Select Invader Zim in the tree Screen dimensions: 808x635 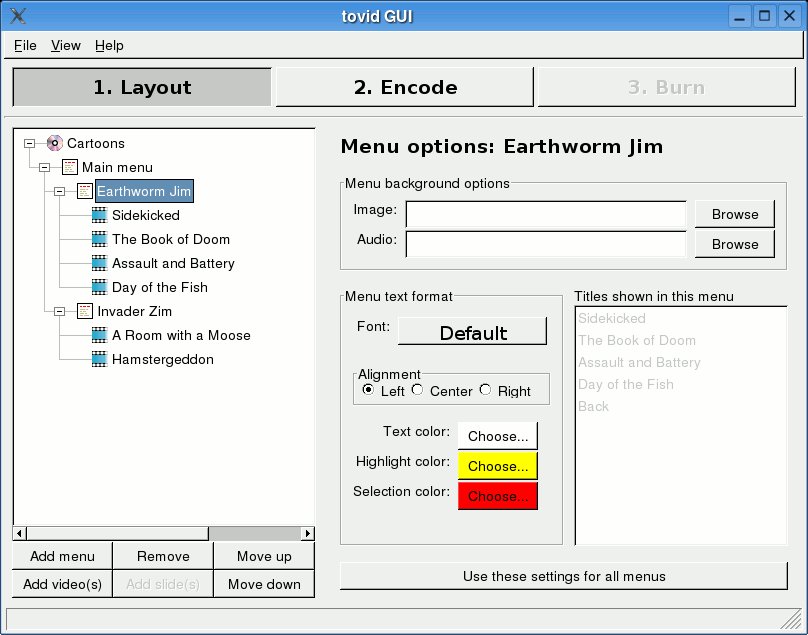(x=134, y=311)
